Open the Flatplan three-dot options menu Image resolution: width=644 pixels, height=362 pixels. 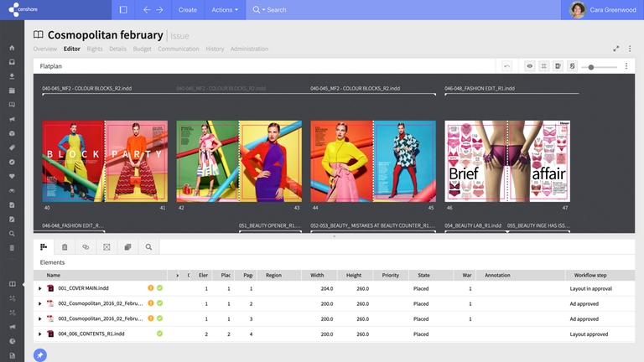click(x=626, y=66)
